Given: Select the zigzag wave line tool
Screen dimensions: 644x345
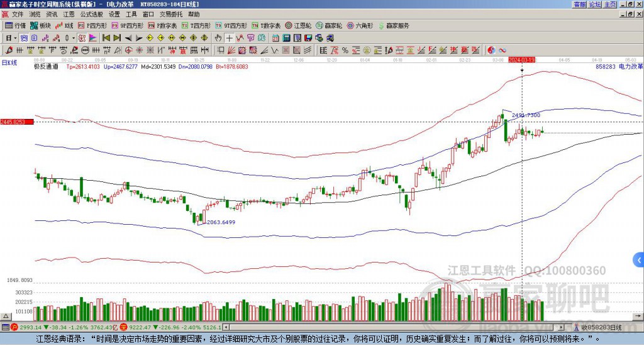Looking at the screenshot, I should [274, 50].
